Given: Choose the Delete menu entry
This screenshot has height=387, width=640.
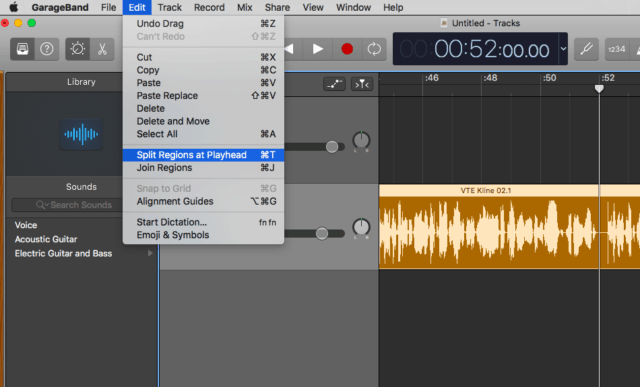Looking at the screenshot, I should click(x=203, y=108).
